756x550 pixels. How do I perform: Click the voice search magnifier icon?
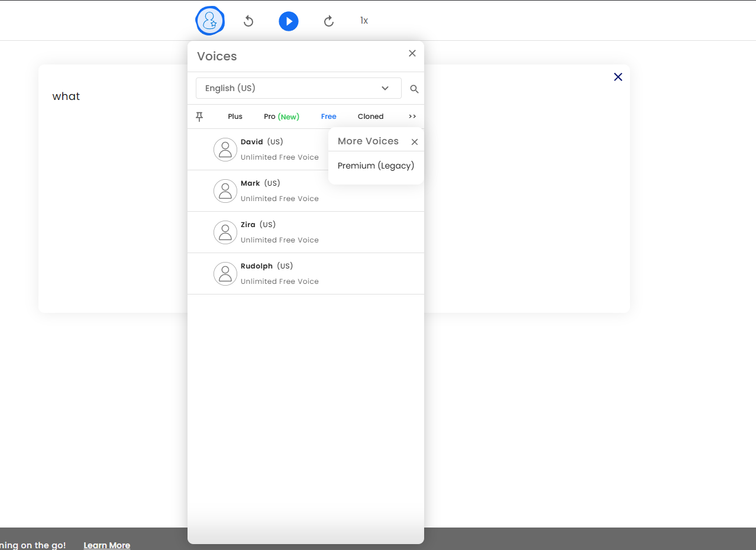click(414, 89)
